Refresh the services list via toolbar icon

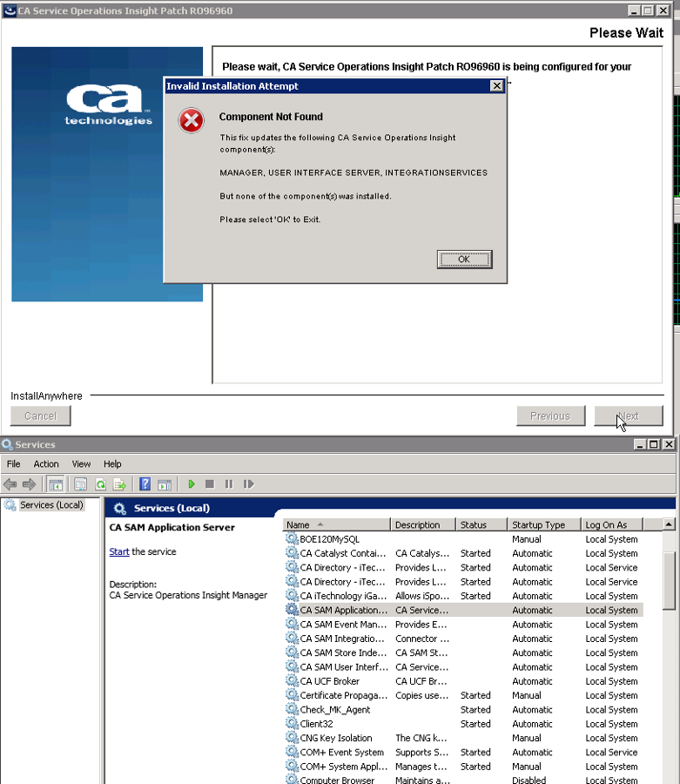100,484
